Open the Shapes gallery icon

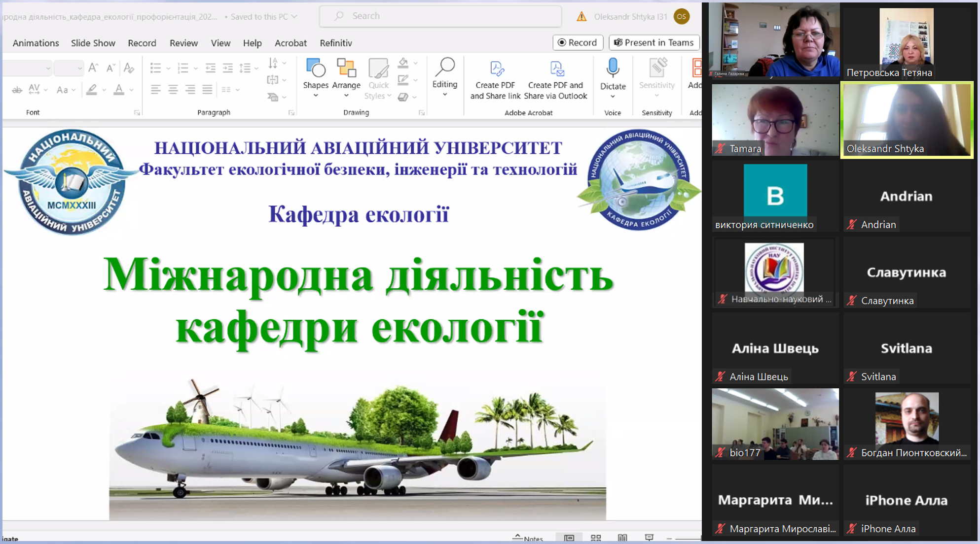click(316, 69)
